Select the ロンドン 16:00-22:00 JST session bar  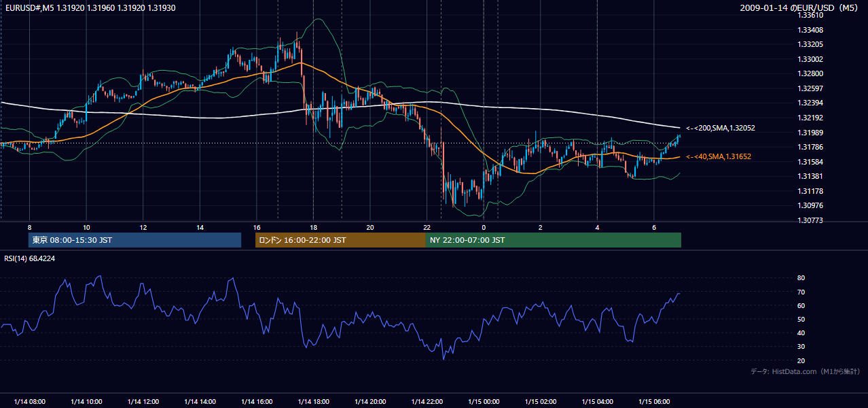(x=340, y=240)
